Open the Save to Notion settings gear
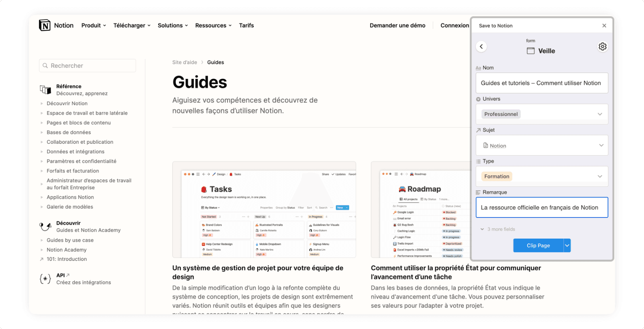 click(x=602, y=47)
